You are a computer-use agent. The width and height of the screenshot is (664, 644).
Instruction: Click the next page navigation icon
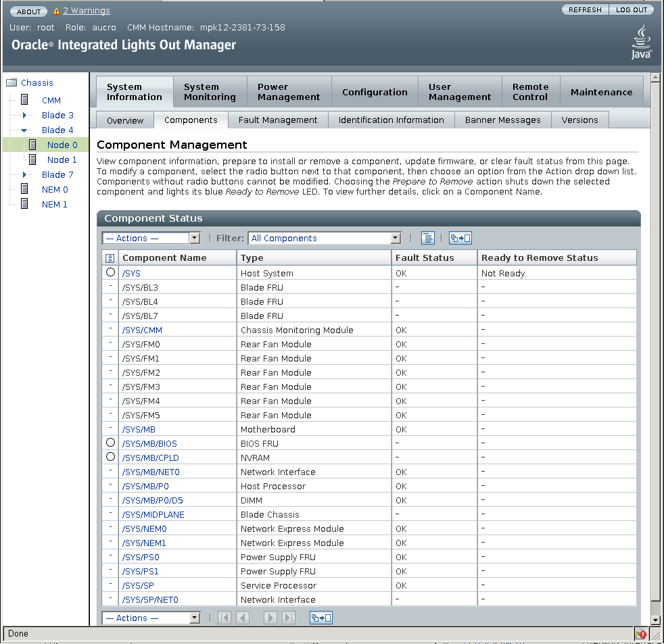(270, 618)
